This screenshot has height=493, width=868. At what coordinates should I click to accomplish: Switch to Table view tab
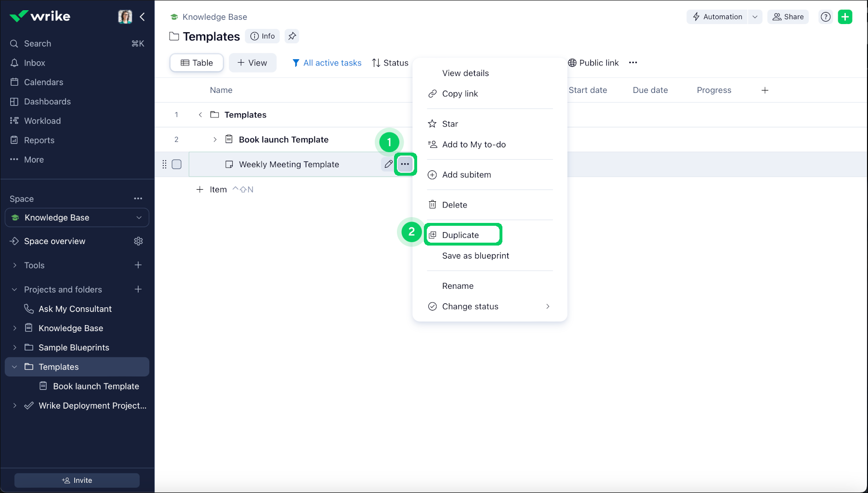click(x=196, y=63)
